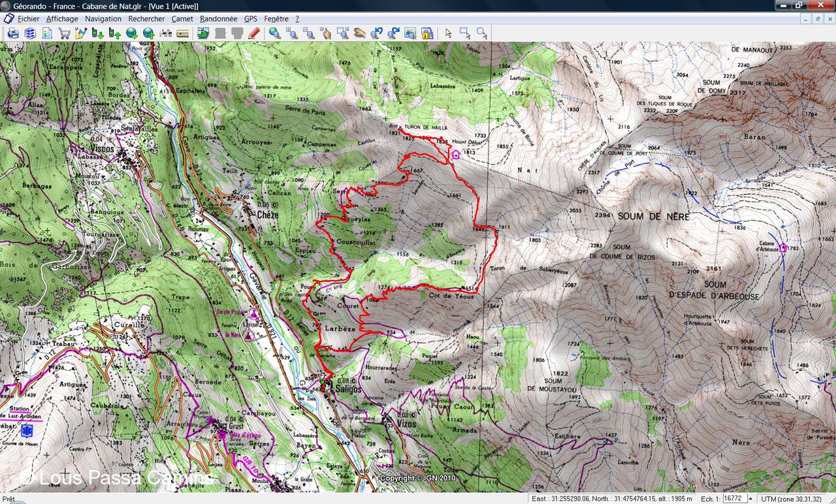The width and height of the screenshot is (836, 504).
Task: Select the arrow pointer tool
Action: click(x=448, y=33)
